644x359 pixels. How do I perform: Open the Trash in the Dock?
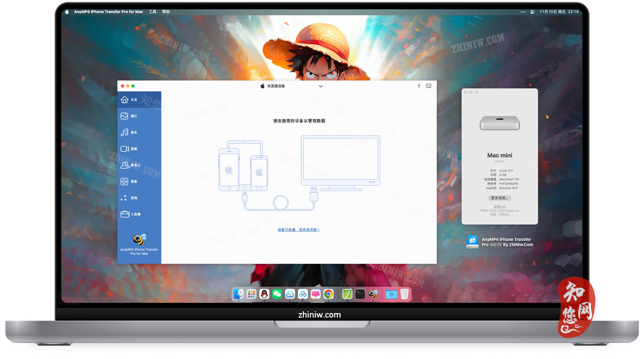tap(404, 294)
